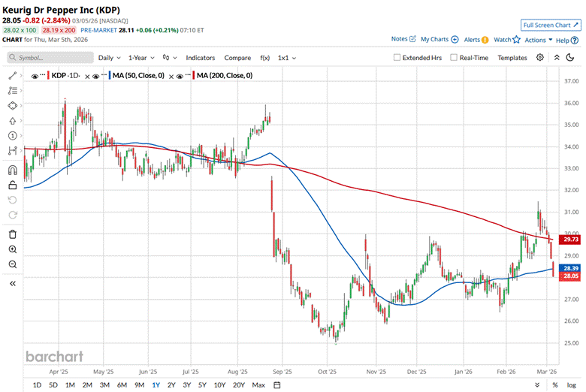Image resolution: width=586 pixels, height=392 pixels.
Task: Open the Actions dropdown menu
Action: 539,40
